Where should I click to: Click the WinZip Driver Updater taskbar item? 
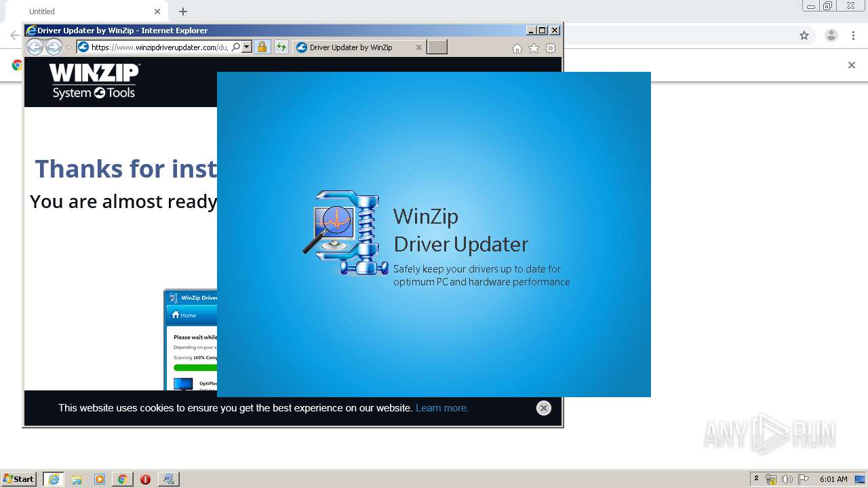(168, 479)
